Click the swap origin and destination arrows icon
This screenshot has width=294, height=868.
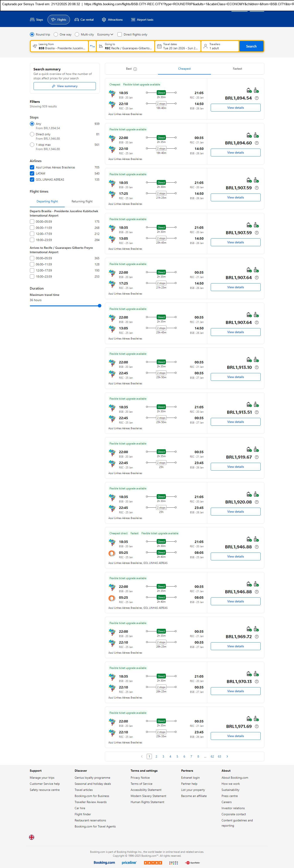92,46
